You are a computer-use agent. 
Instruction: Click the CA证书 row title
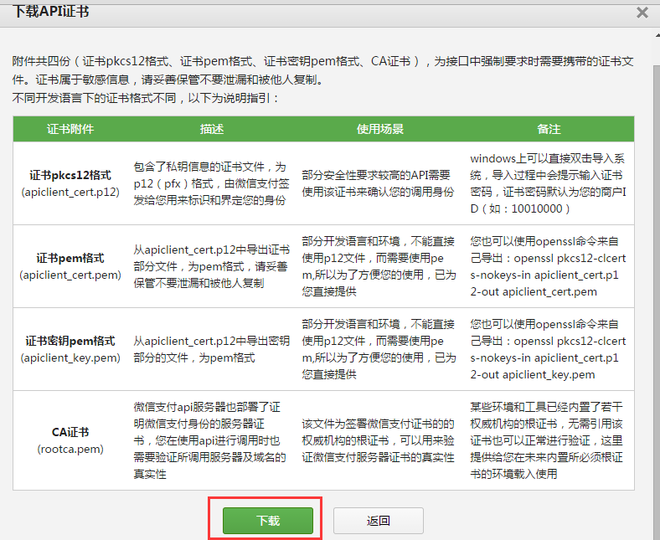pos(70,432)
